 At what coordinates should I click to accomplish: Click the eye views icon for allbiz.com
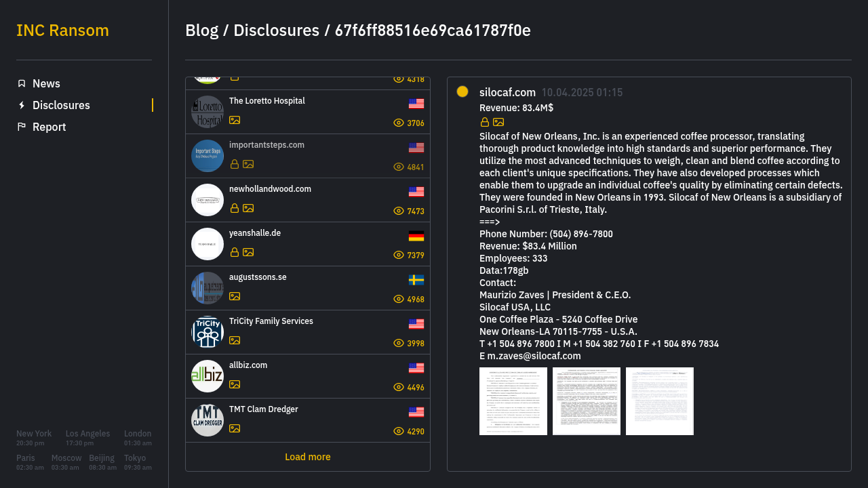(x=399, y=387)
